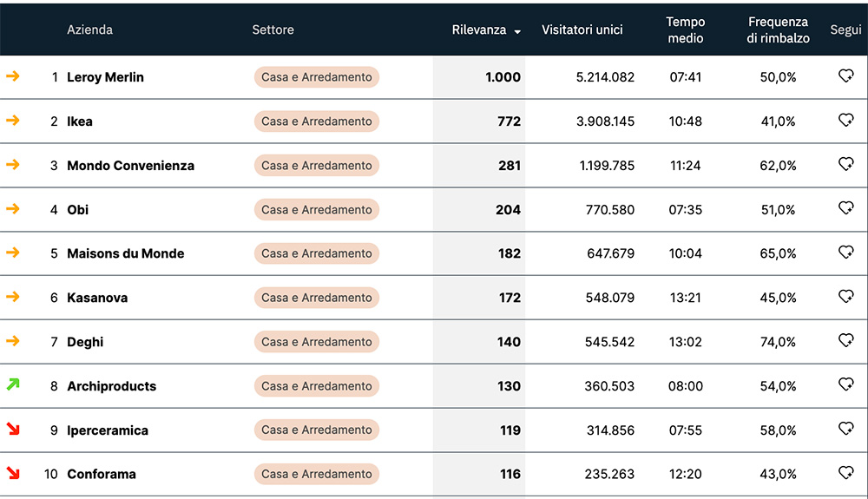Toggle follow heart for Ikea
The width and height of the screenshot is (868, 499).
(x=846, y=121)
